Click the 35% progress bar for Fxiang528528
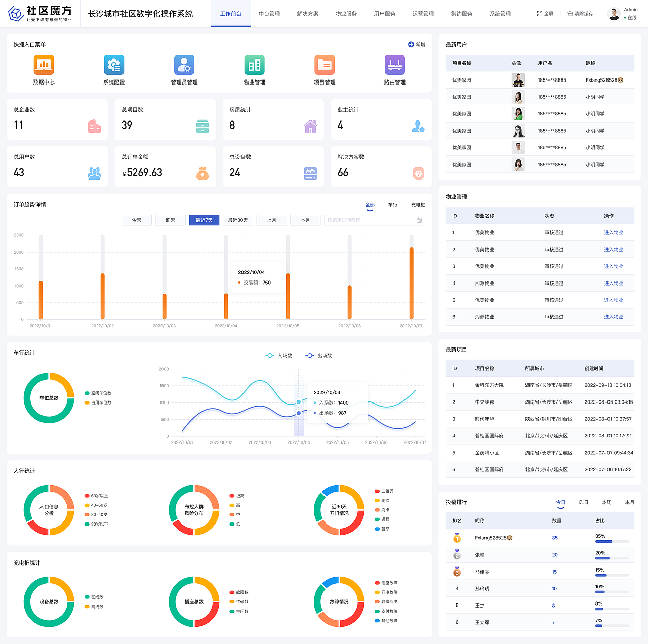The image size is (648, 644). (612, 541)
